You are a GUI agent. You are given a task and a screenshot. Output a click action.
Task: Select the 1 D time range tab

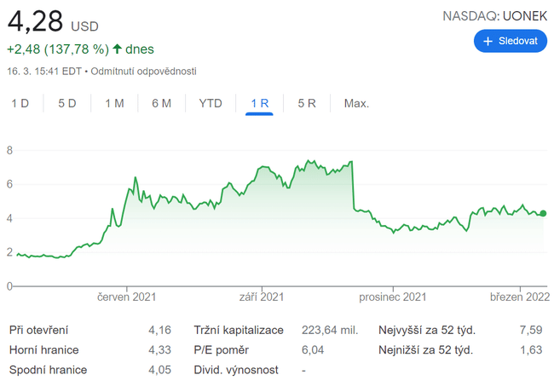(20, 103)
